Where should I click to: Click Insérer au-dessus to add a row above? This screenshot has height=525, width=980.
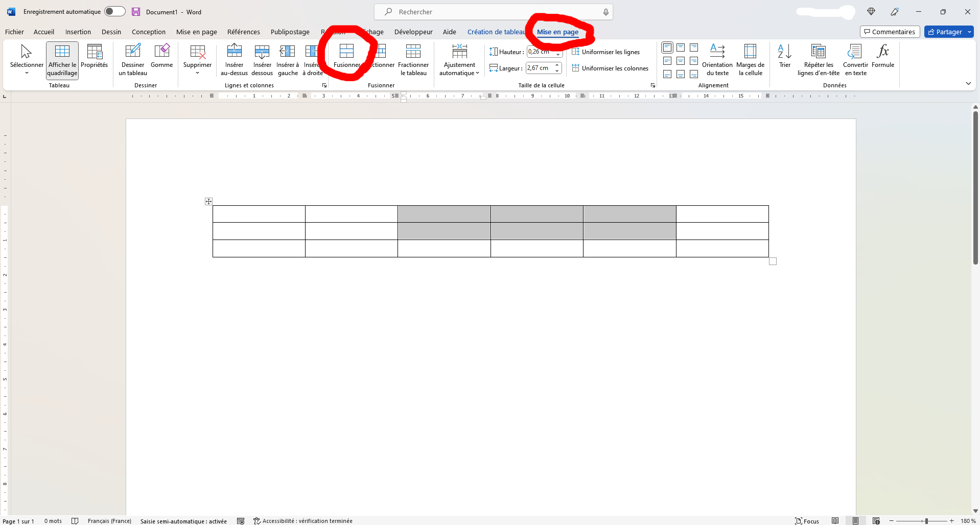[234, 59]
